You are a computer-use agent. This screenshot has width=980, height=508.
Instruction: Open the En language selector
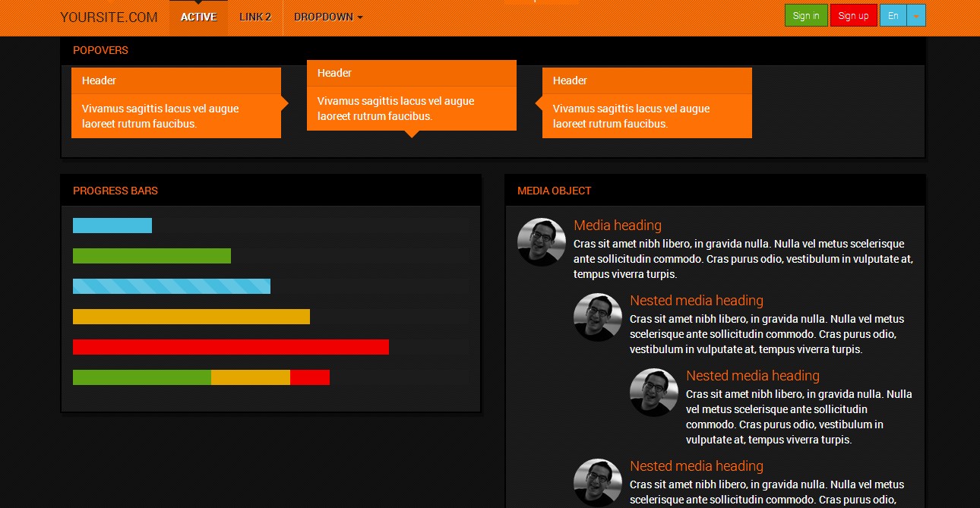click(x=893, y=15)
